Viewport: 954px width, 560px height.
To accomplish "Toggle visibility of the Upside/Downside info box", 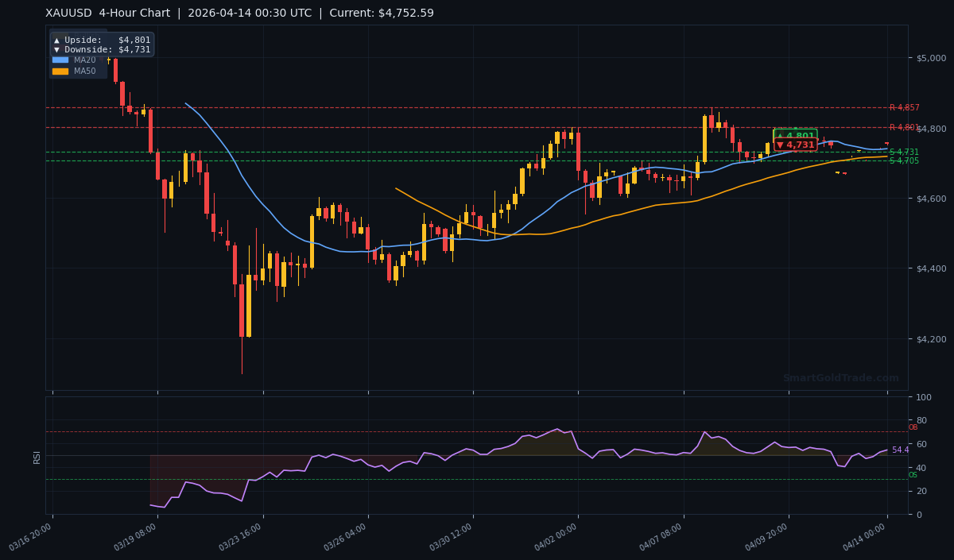I will (101, 44).
